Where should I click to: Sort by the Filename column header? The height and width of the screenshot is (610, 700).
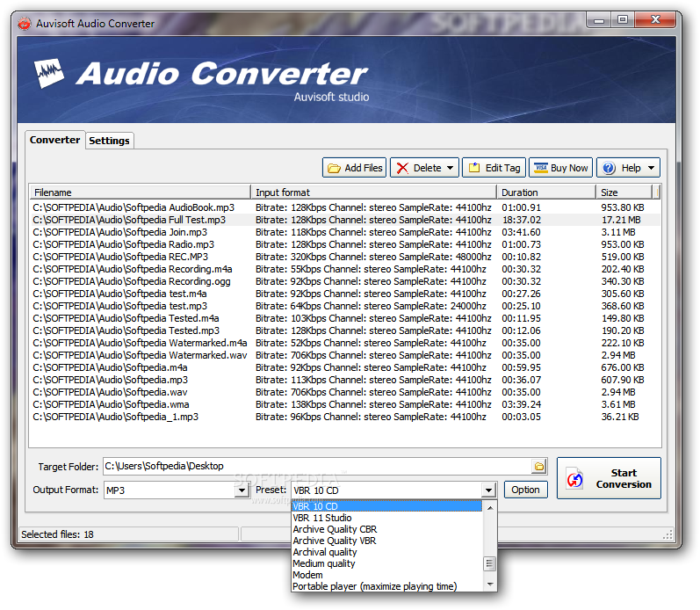coord(141,192)
